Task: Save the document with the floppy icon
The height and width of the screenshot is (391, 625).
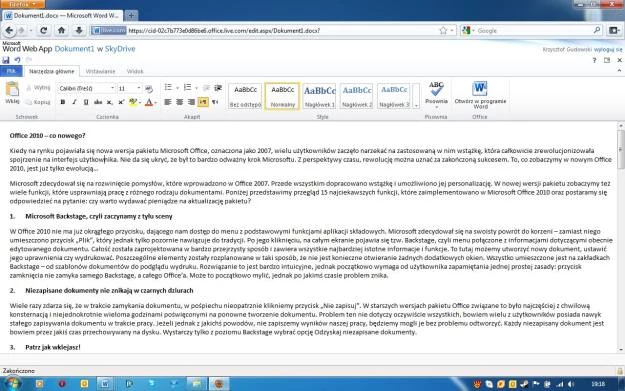Action: (6, 60)
